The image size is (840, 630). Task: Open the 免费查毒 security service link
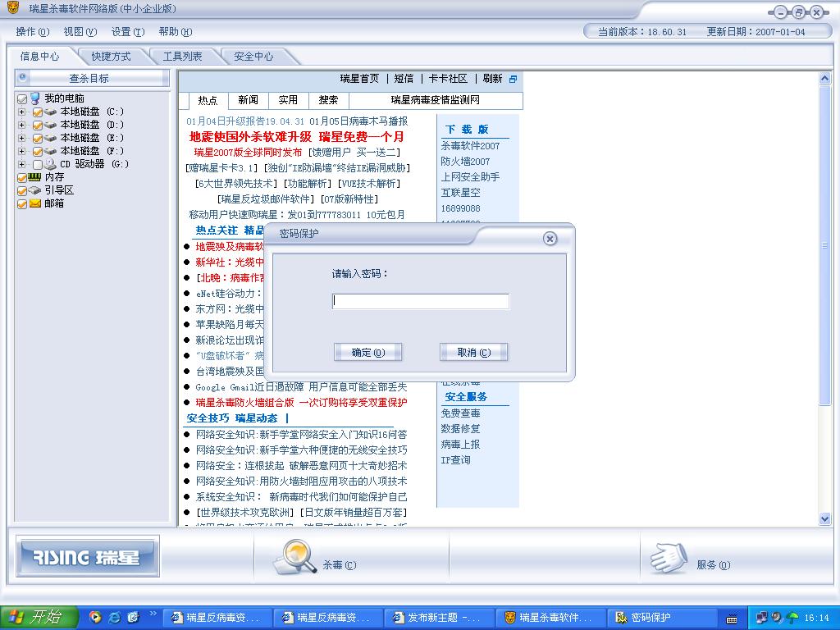click(461, 413)
